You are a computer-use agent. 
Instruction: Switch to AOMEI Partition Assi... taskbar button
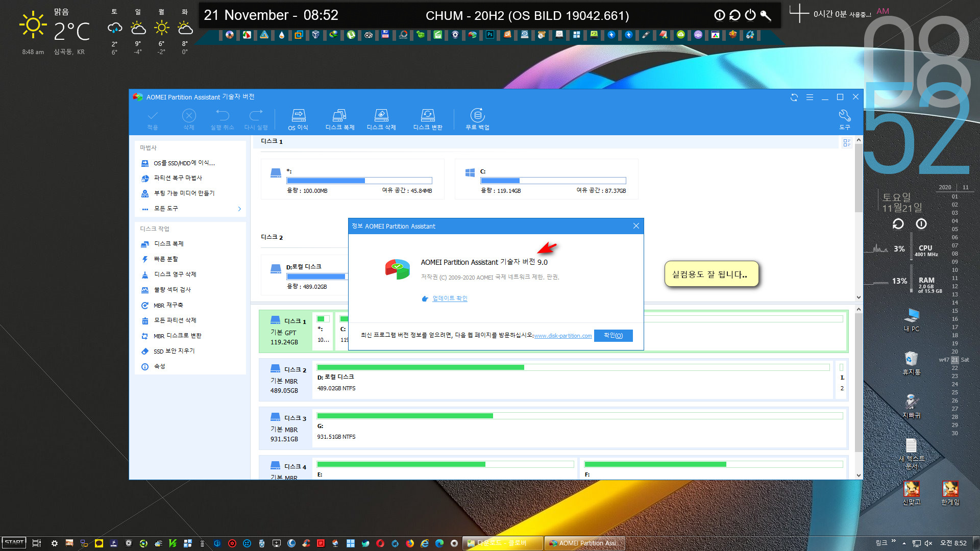[585, 543]
